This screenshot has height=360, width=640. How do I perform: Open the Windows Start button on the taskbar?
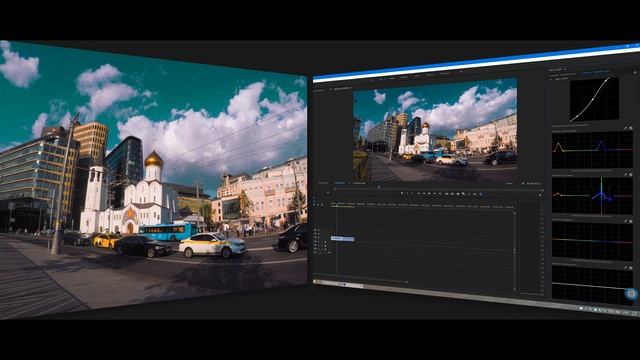315,282
